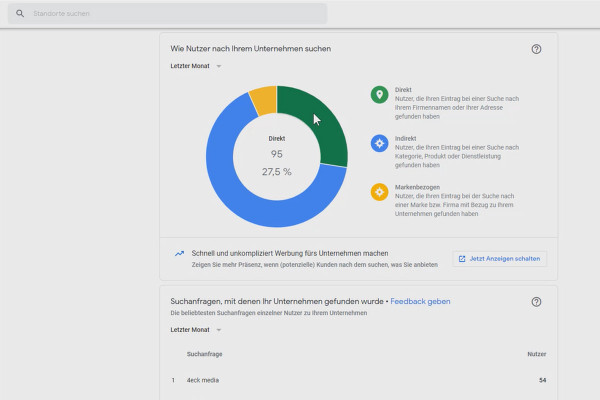This screenshot has height=400, width=600.
Task: Select the yellow Markenbezogen donut segment
Action: [265, 100]
